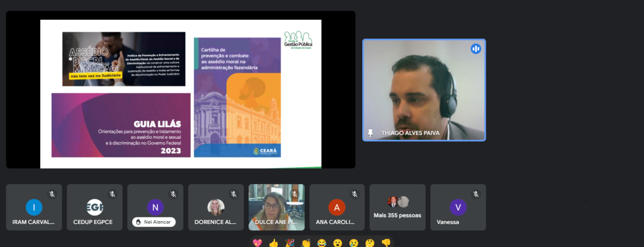The width and height of the screenshot is (644, 247).
Task: Send the laughing with tears reaction
Action: click(321, 243)
